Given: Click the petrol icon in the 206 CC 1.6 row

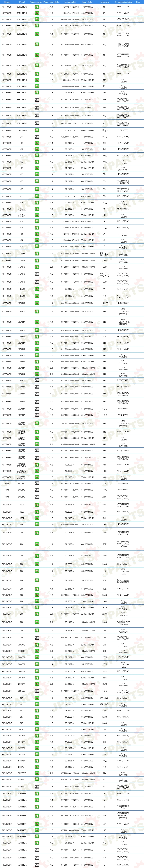Looking at the screenshot, I should 37,645.
